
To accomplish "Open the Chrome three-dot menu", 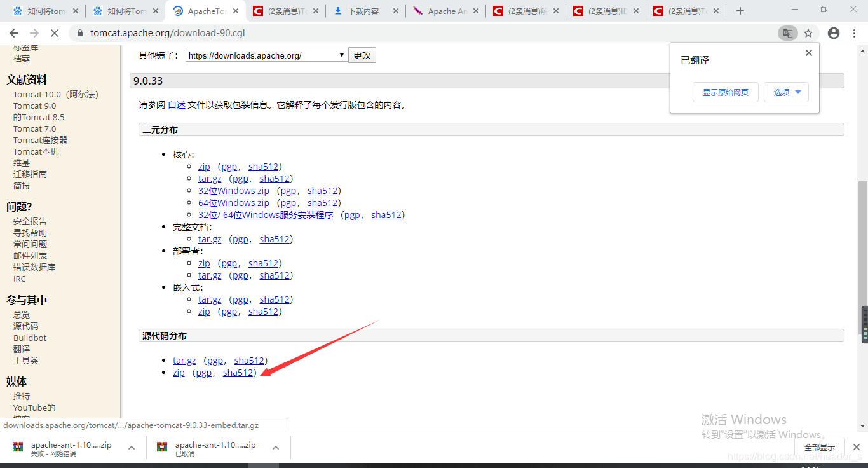I will pyautogui.click(x=854, y=33).
